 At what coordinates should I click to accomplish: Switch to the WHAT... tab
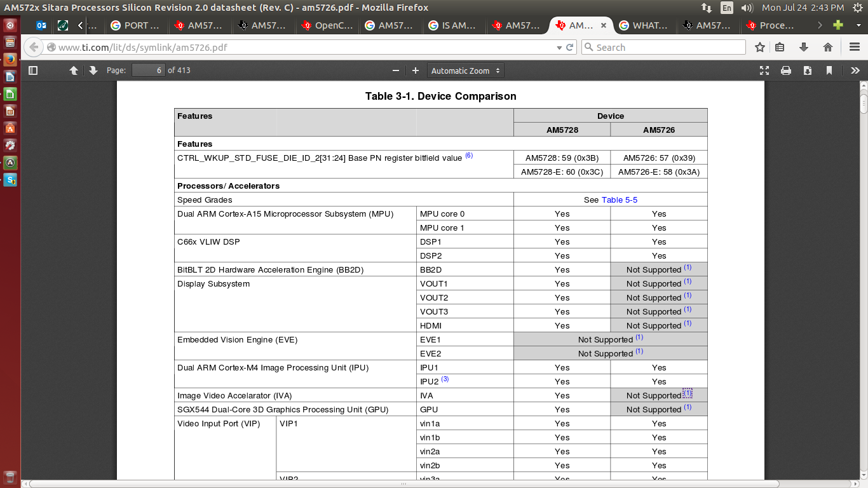click(644, 25)
